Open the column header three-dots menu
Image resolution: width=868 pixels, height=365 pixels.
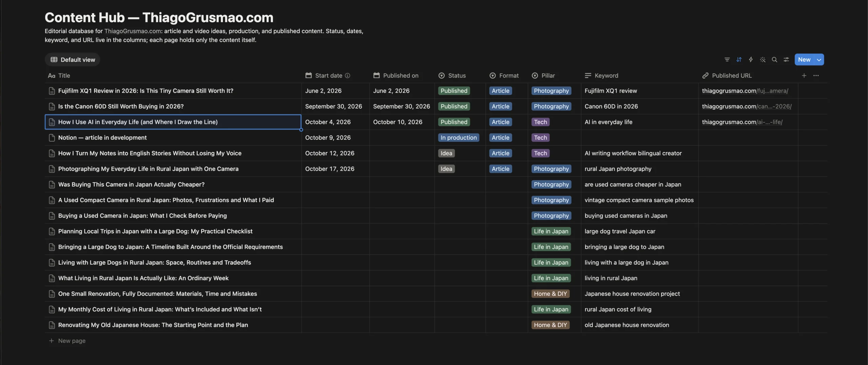coord(816,76)
